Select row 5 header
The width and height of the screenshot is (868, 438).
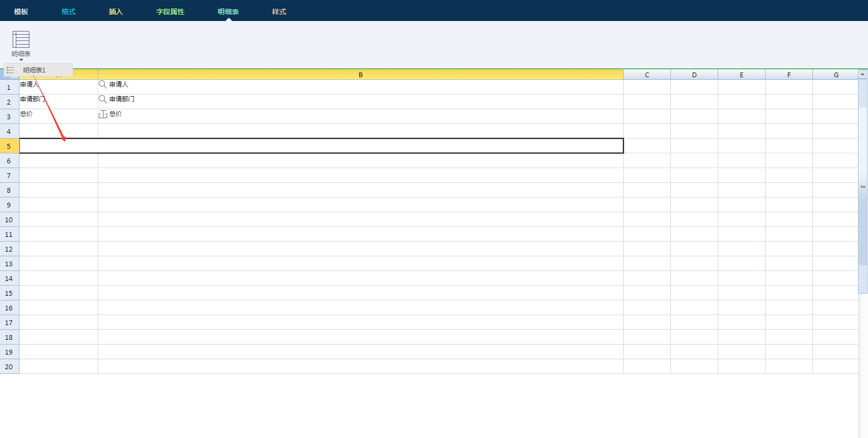(9, 146)
